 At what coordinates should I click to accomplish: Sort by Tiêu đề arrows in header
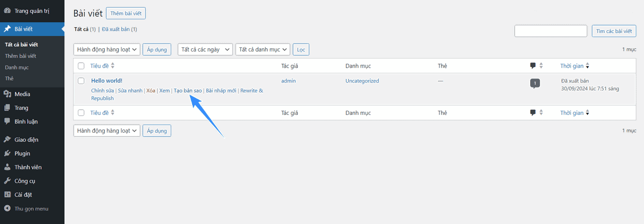coord(112,66)
